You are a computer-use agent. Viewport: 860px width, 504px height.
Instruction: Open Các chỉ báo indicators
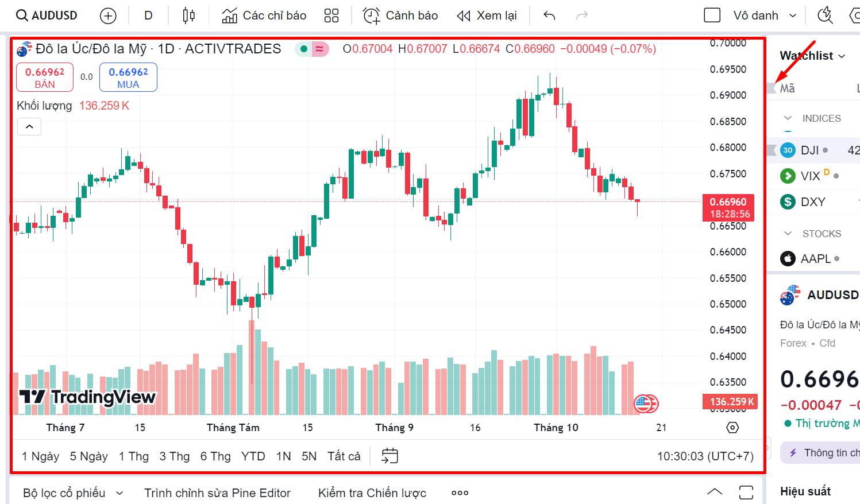(x=264, y=15)
